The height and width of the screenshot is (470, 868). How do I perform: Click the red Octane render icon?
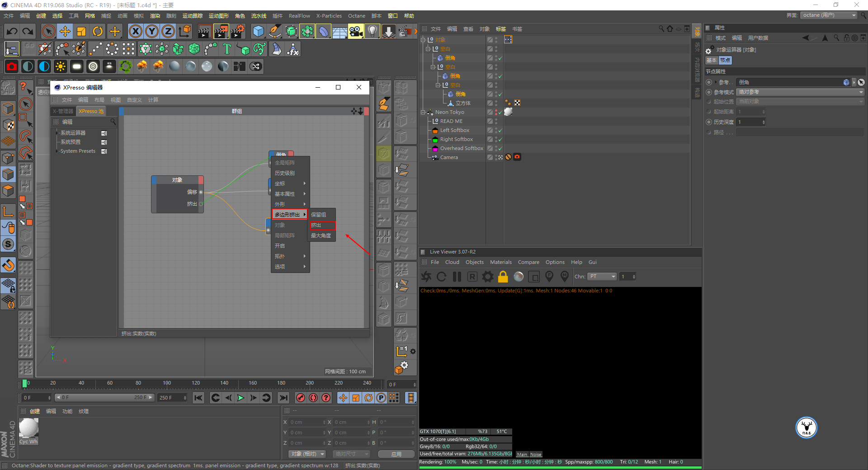pos(12,66)
